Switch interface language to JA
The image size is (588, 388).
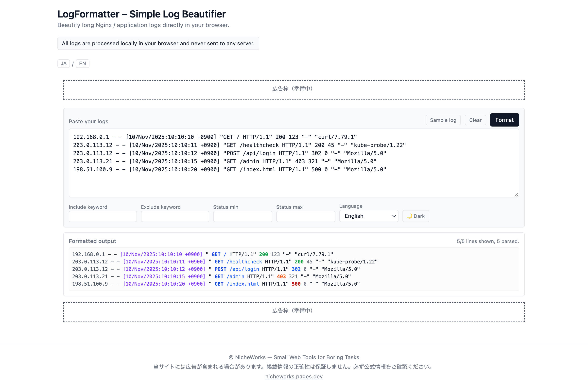click(x=63, y=64)
